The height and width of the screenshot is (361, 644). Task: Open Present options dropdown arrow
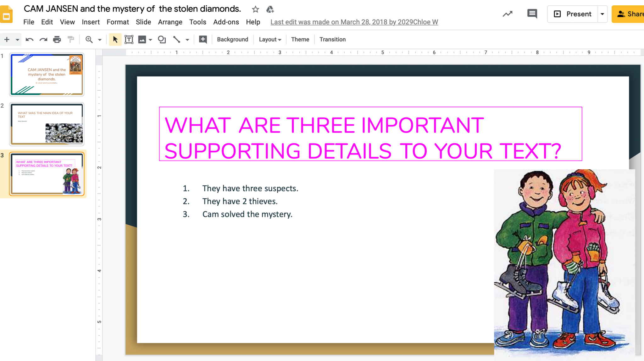[x=602, y=14]
